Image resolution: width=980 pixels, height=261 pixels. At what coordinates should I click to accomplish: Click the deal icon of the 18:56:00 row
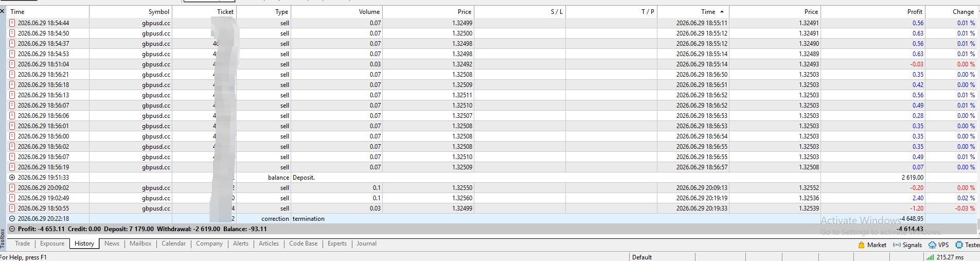coord(12,136)
